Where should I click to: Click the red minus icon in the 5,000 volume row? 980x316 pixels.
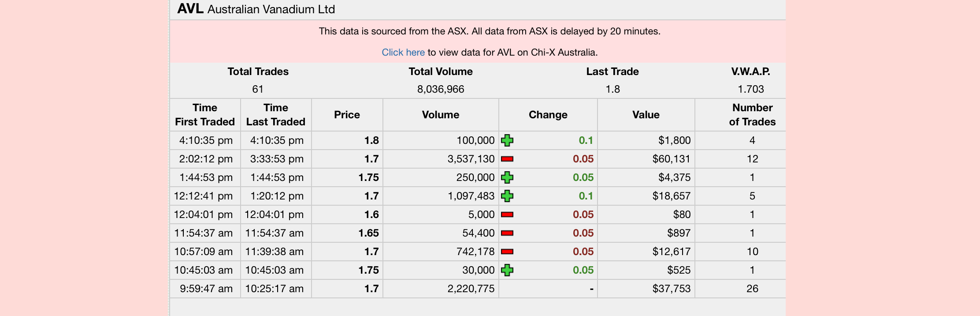click(507, 214)
